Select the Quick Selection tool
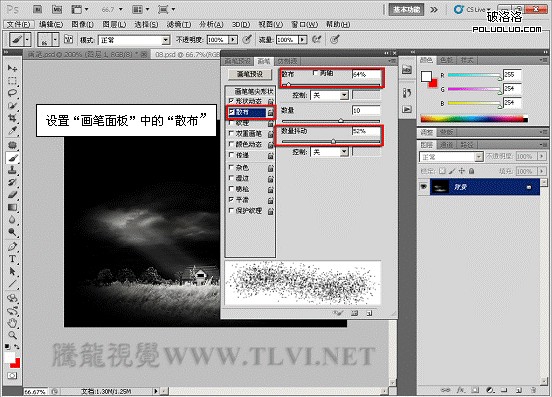The width and height of the screenshot is (552, 397). point(12,106)
